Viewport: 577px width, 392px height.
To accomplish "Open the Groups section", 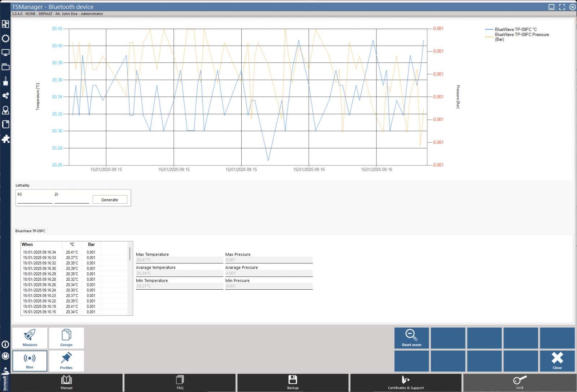I will coord(66,338).
